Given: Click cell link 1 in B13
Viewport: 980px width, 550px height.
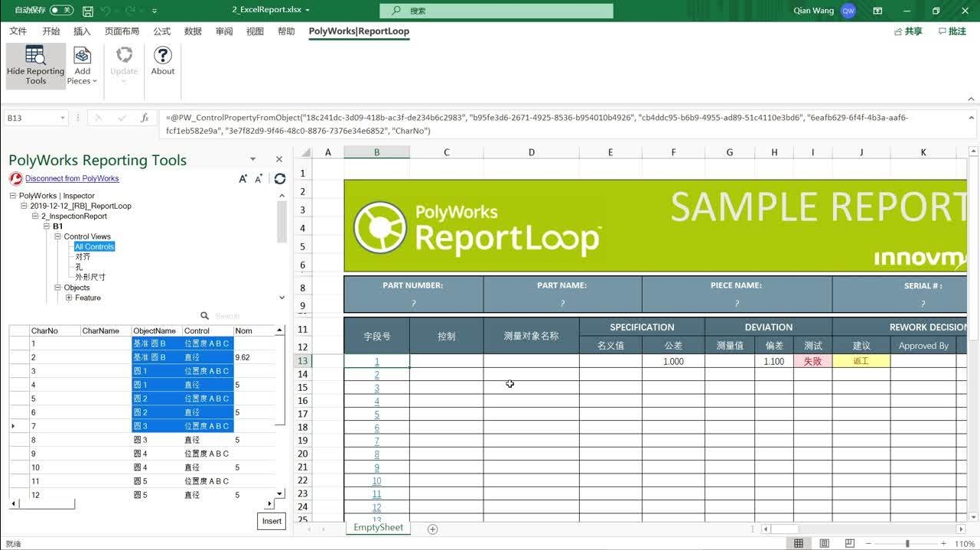Looking at the screenshot, I should pos(376,361).
